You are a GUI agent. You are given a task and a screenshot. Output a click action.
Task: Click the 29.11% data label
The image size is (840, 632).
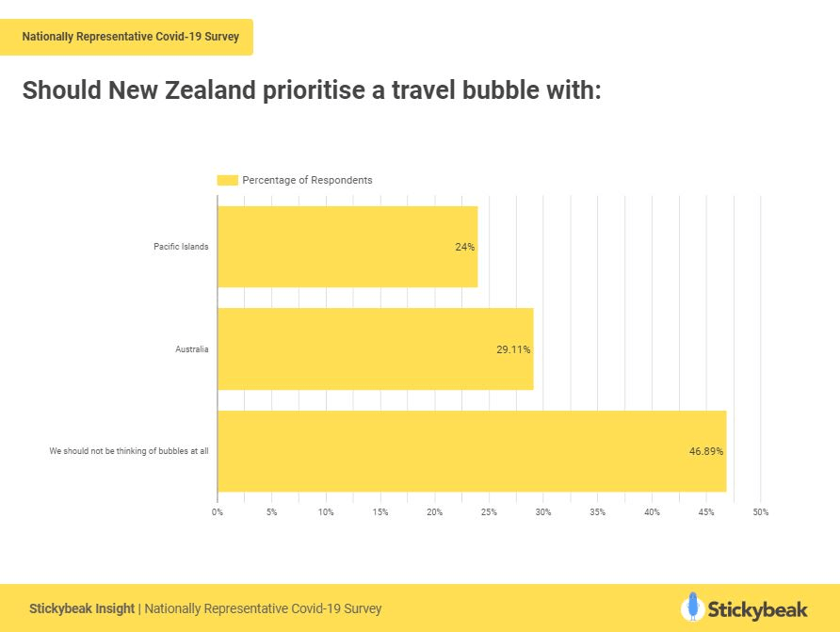pos(513,349)
